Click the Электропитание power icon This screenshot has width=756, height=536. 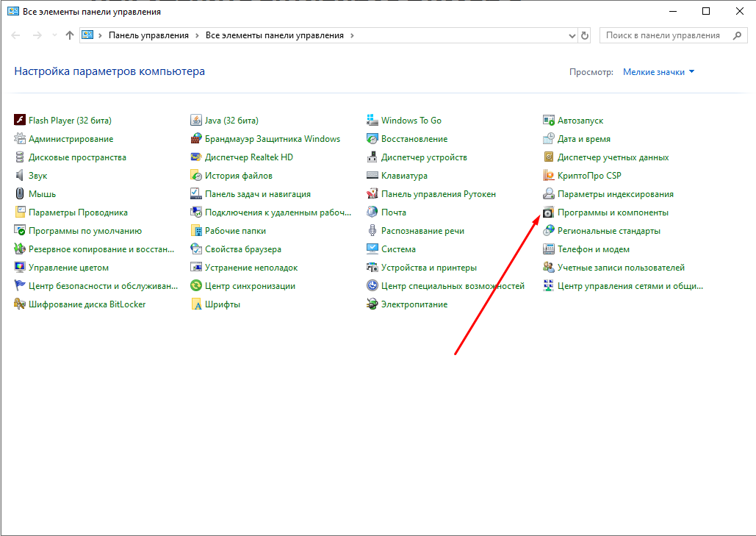(372, 304)
